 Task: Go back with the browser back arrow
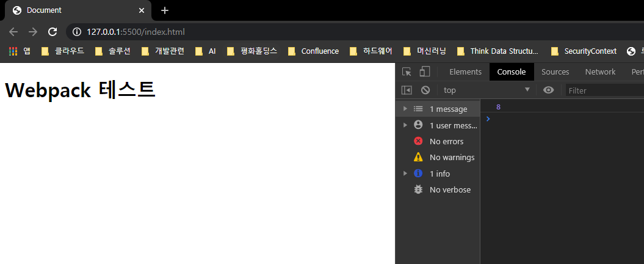point(13,32)
